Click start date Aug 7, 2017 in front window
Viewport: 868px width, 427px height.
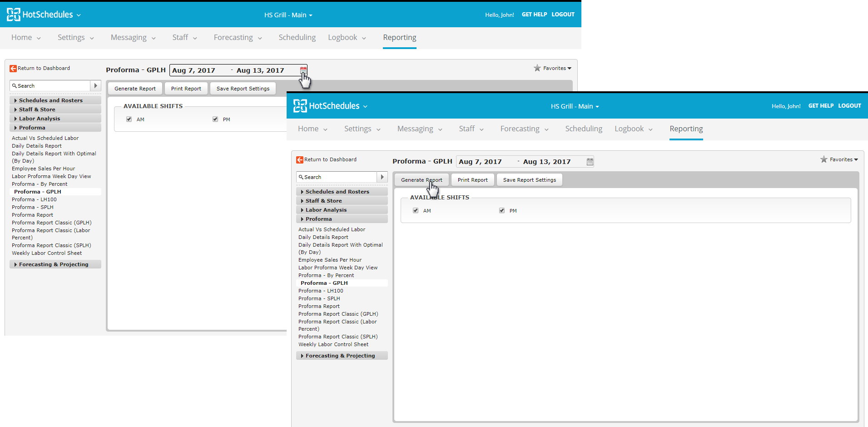click(480, 162)
